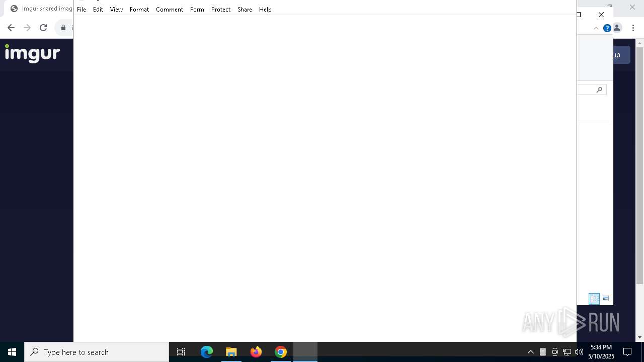This screenshot has width=644, height=362.
Task: Show hidden system tray icons
Action: pos(531,352)
